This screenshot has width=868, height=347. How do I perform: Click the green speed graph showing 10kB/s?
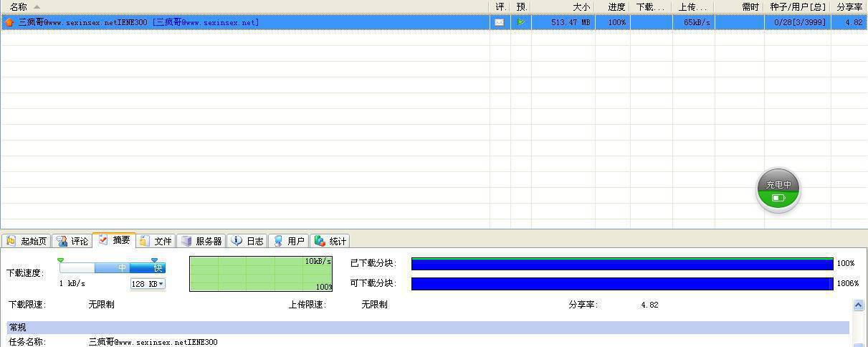click(261, 274)
